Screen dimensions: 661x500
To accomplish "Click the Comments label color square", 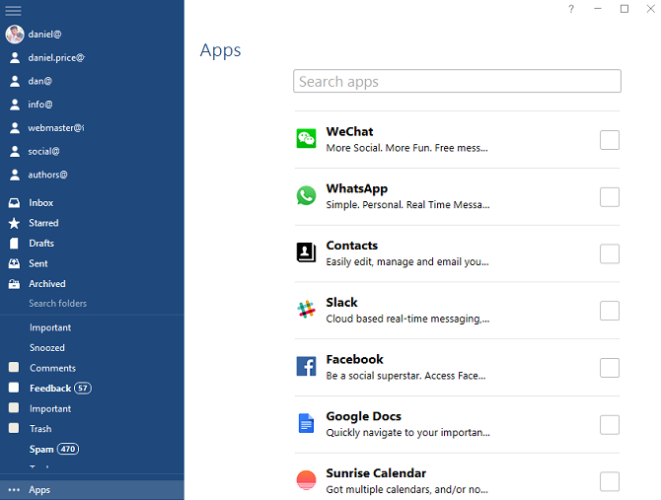I will (14, 367).
